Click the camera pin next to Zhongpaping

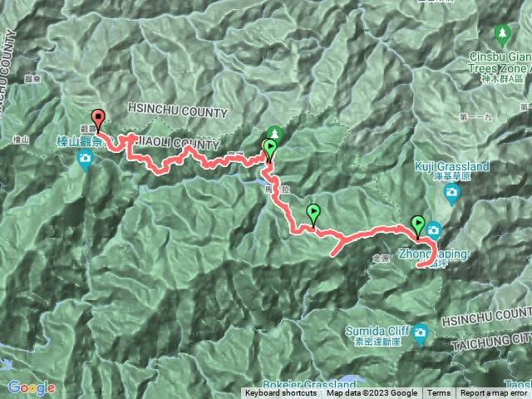coord(433,231)
